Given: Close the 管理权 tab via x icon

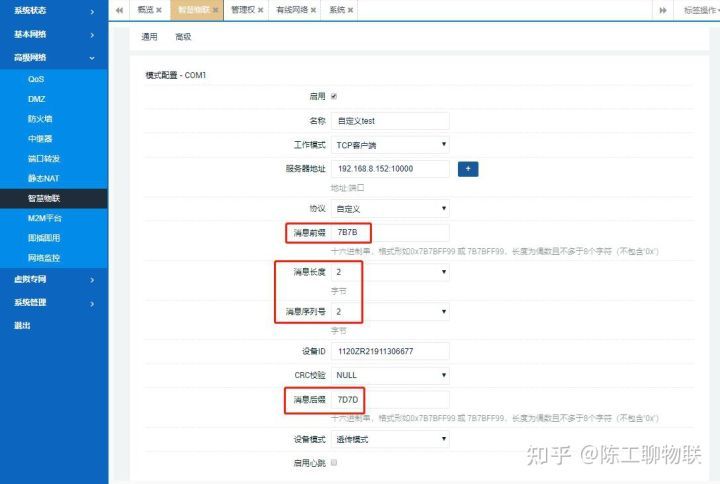Looking at the screenshot, I should (260, 10).
